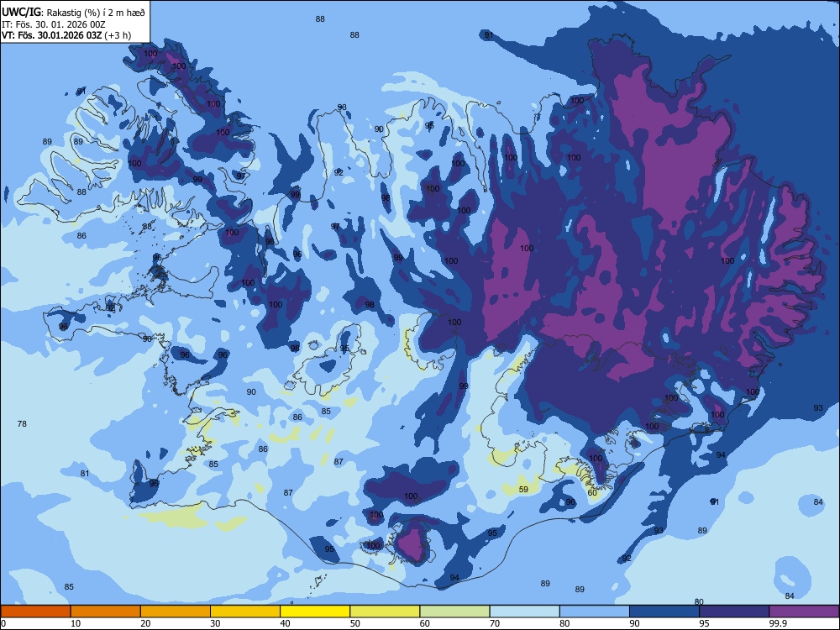The height and width of the screenshot is (630, 840).
Task: Click the 10–20 orange legend swatch
Action: [x=106, y=612]
